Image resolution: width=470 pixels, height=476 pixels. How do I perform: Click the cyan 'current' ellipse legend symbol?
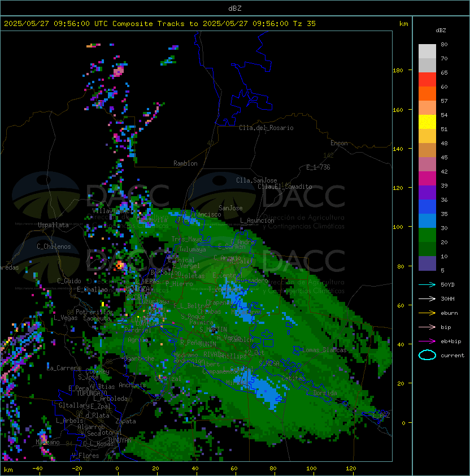[x=427, y=355]
